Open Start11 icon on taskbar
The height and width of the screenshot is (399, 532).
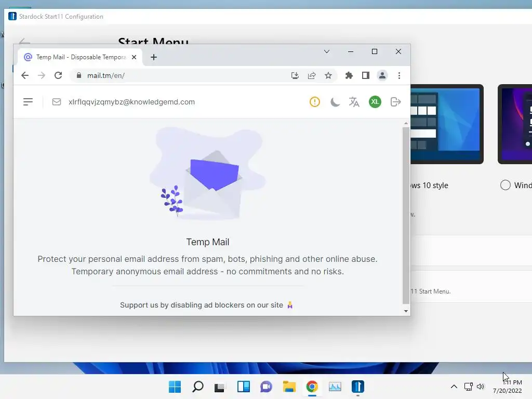[357, 387]
